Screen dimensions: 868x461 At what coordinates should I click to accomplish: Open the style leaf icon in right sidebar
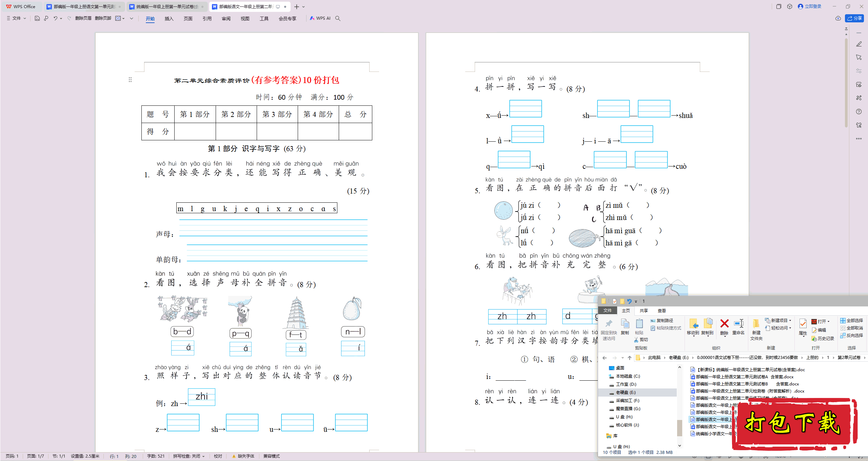click(859, 84)
